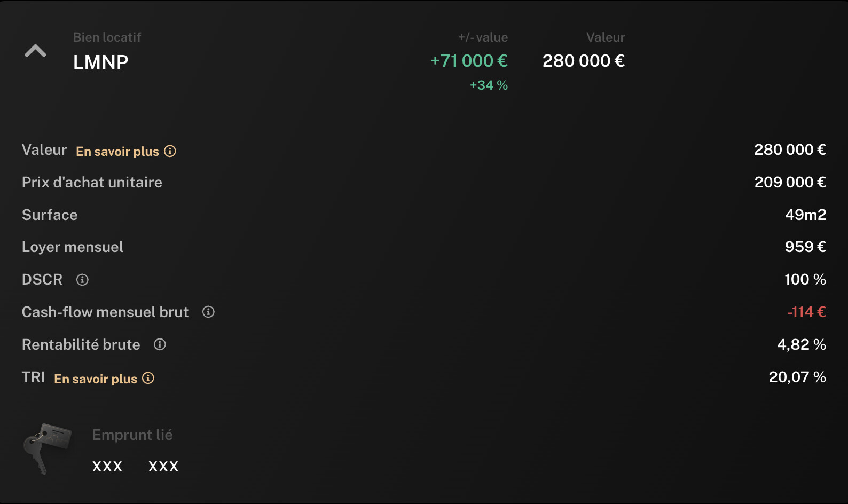Click info icon beside TRI
The image size is (848, 504).
pos(148,379)
